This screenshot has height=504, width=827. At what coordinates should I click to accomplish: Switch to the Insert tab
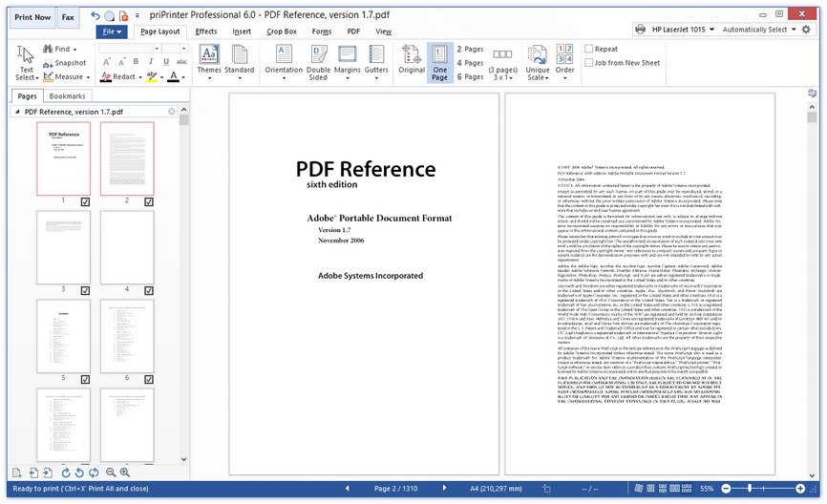[x=242, y=31]
